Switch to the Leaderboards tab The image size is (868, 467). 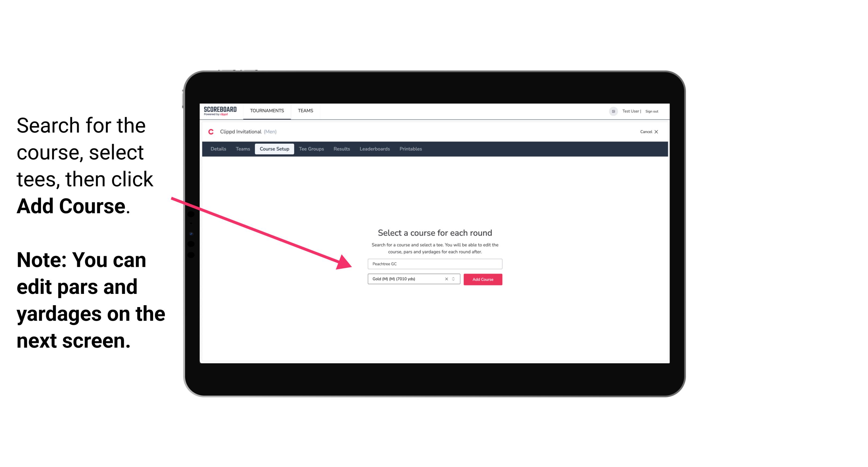(375, 149)
